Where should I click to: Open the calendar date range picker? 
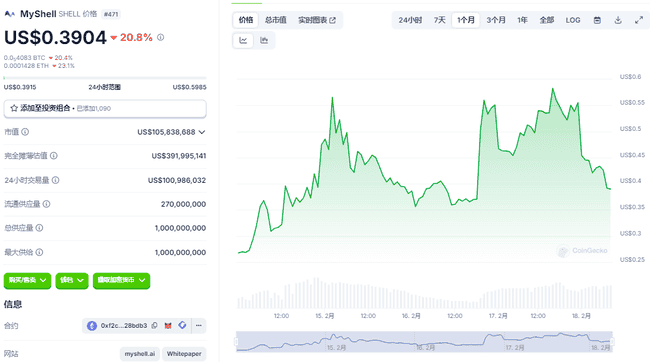coord(597,20)
